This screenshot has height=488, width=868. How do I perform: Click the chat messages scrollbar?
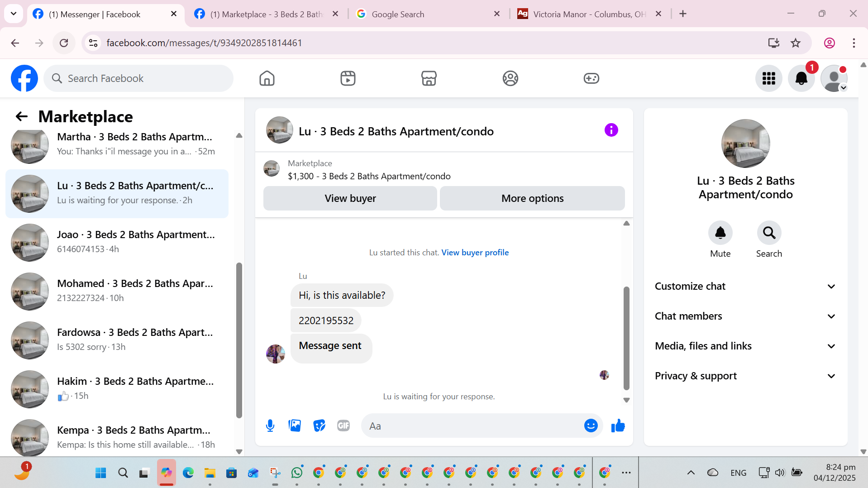tap(626, 338)
